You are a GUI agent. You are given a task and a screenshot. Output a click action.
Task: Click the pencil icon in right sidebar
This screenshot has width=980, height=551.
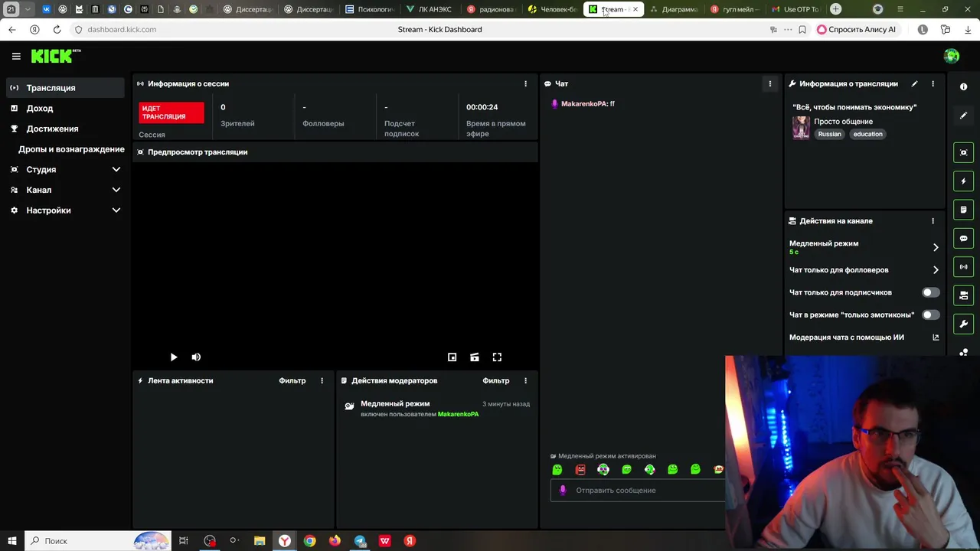tap(964, 116)
